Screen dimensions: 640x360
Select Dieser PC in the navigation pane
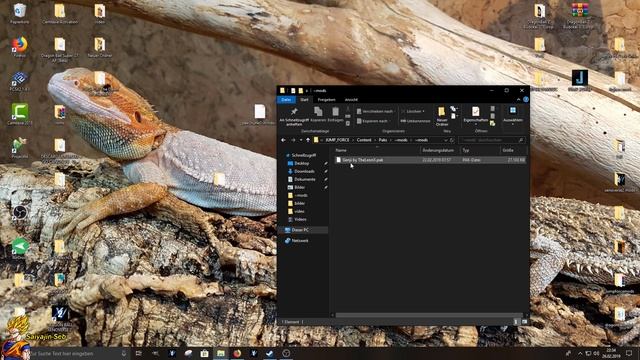(x=300, y=230)
